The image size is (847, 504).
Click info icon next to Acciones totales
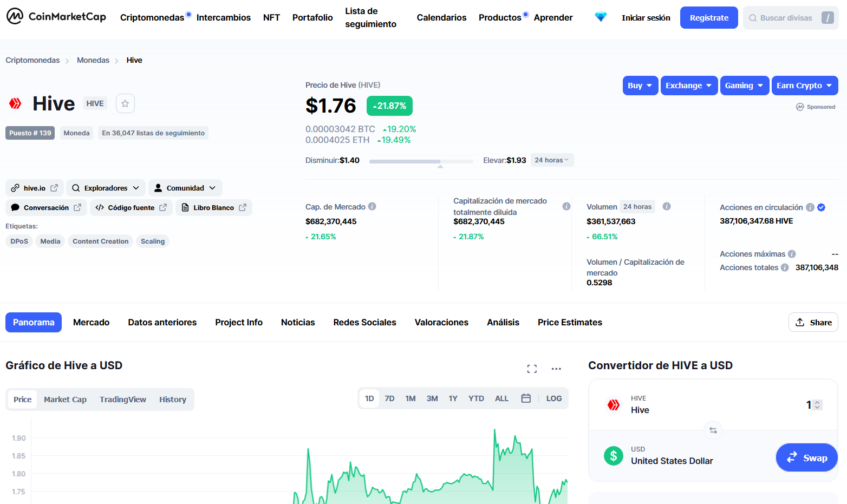pos(785,267)
